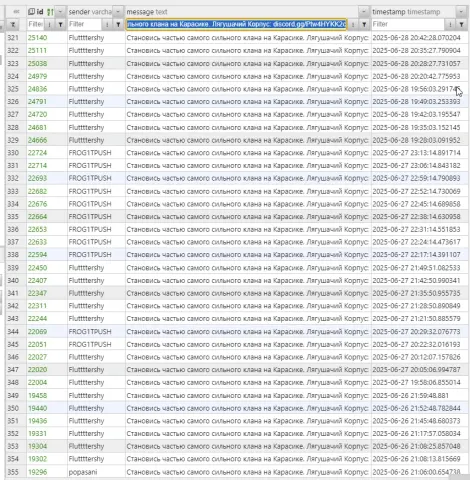Click timestamp cell '2025-06-26 21:59:48.881'

(x=420, y=395)
